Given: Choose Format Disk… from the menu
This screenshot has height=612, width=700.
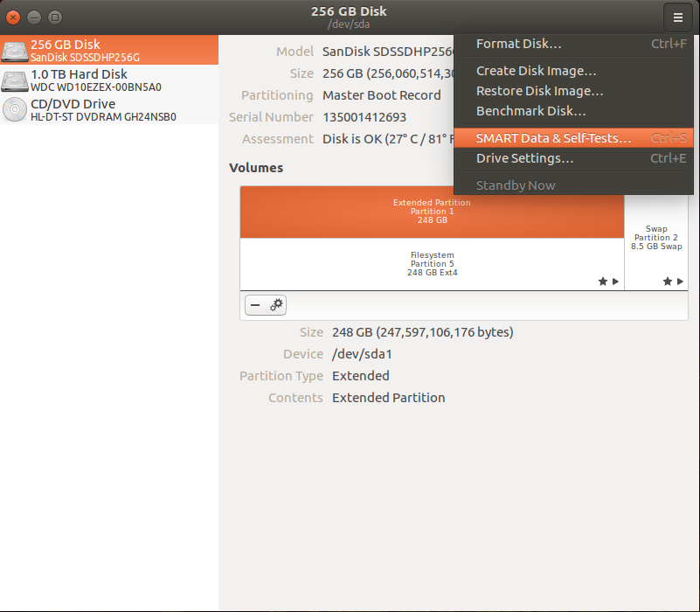Looking at the screenshot, I should pos(573,44).
